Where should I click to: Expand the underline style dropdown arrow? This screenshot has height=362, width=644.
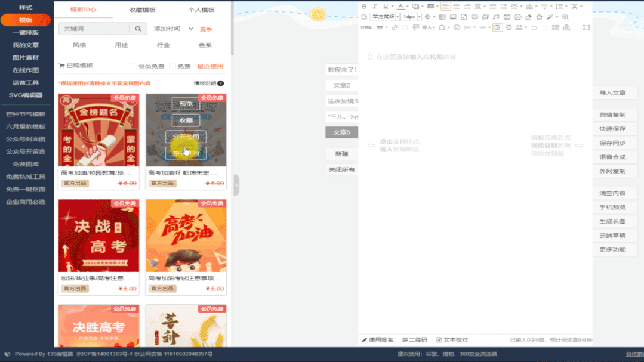(392, 6)
